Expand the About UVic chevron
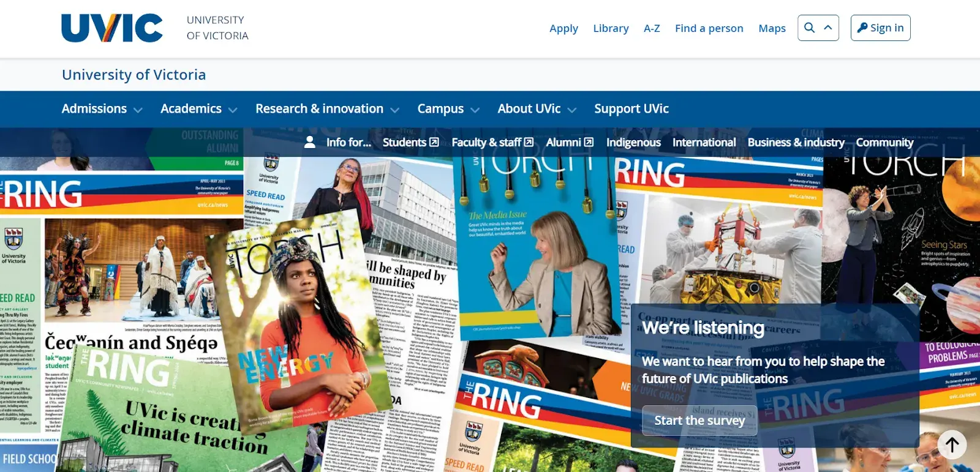The image size is (980, 472). [571, 110]
